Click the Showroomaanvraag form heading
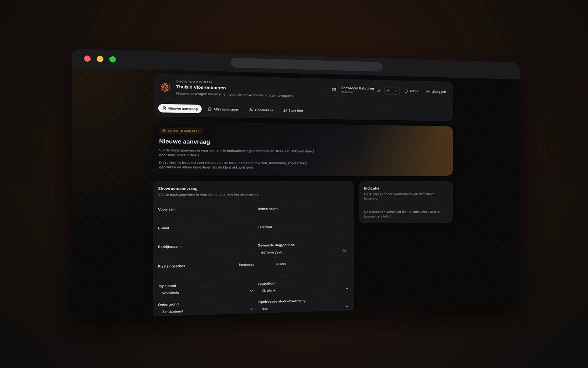588x368 pixels. [x=178, y=188]
